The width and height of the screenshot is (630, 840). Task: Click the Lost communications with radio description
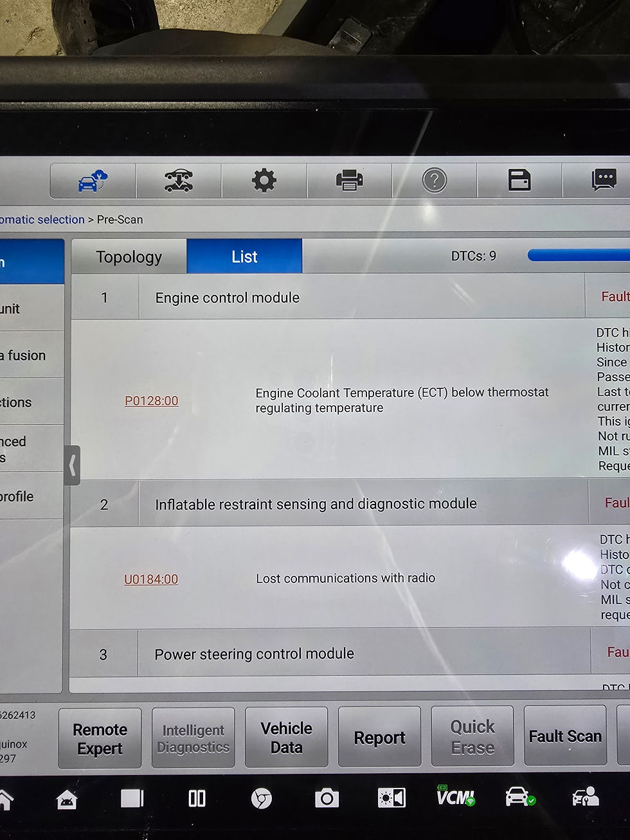(x=345, y=578)
